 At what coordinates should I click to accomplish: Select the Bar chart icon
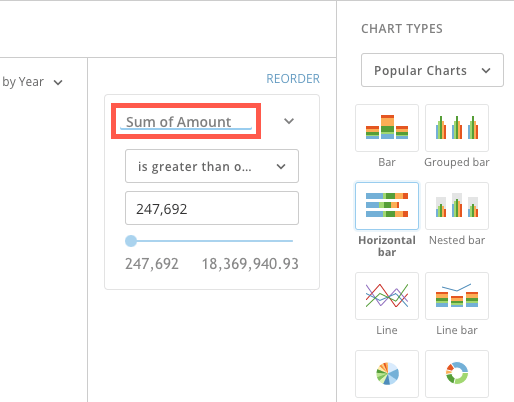[x=387, y=128]
